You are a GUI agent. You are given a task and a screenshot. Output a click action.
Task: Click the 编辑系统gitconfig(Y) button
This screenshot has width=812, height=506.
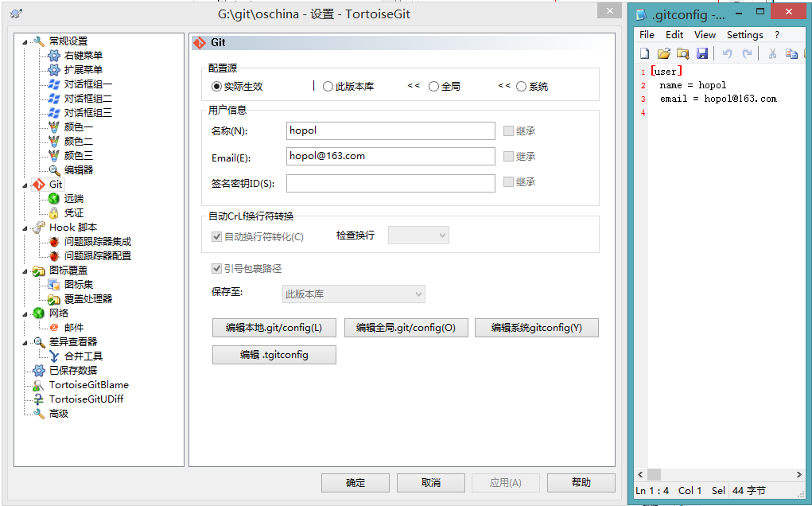[537, 328]
